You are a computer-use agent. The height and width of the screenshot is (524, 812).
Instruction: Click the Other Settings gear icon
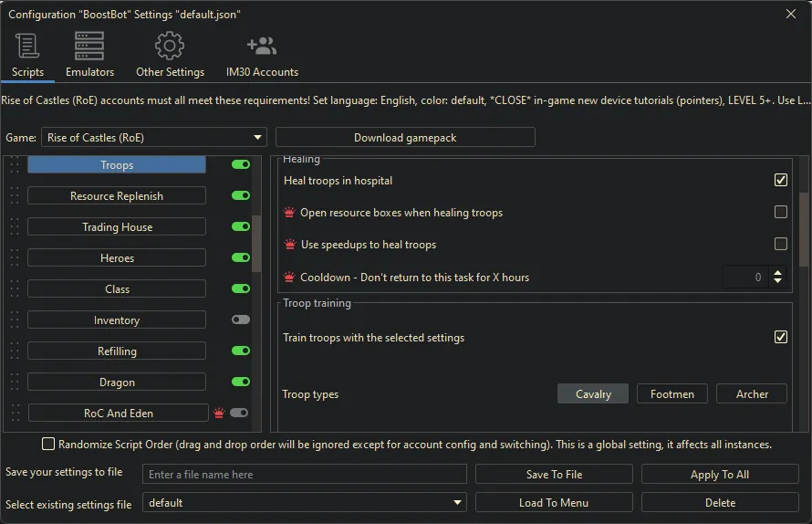point(170,46)
